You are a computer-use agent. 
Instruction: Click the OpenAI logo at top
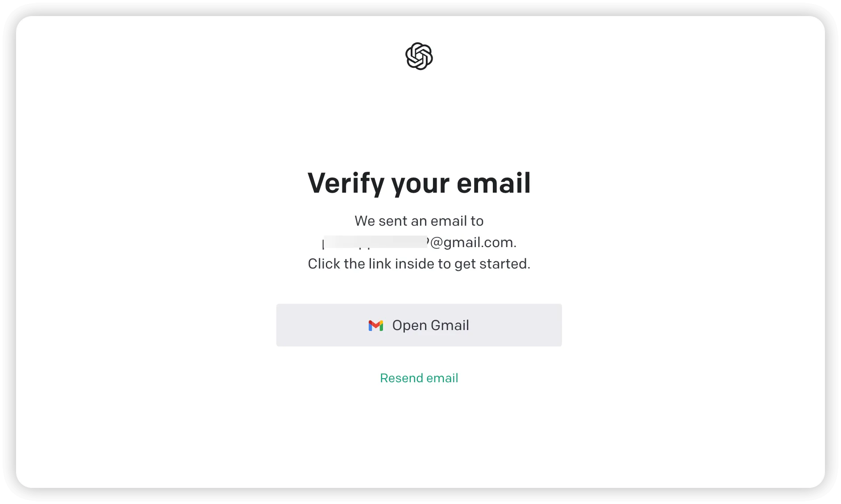(x=419, y=56)
